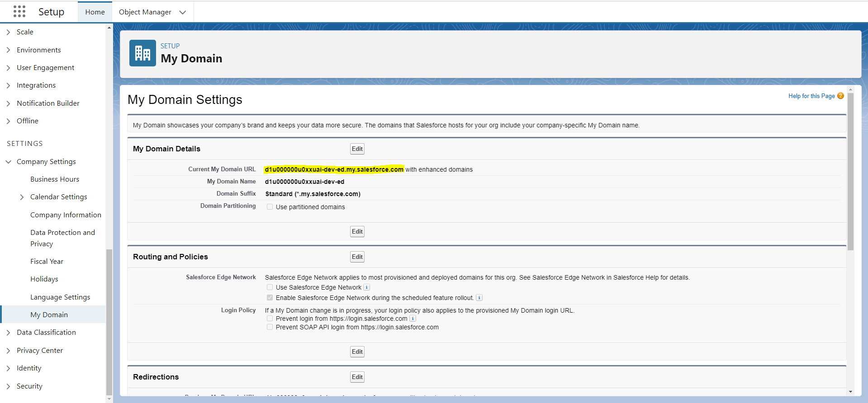Click the sidebar vertical scrollbar thumb

tap(109, 322)
